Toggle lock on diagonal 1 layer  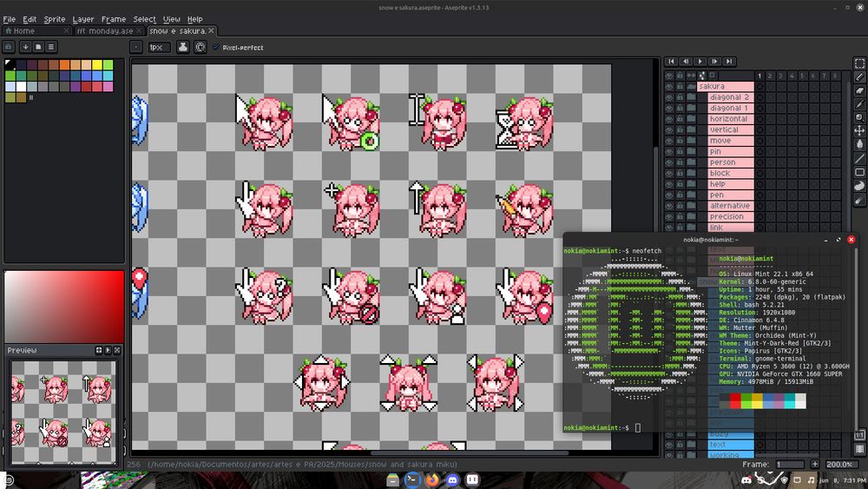(681, 108)
